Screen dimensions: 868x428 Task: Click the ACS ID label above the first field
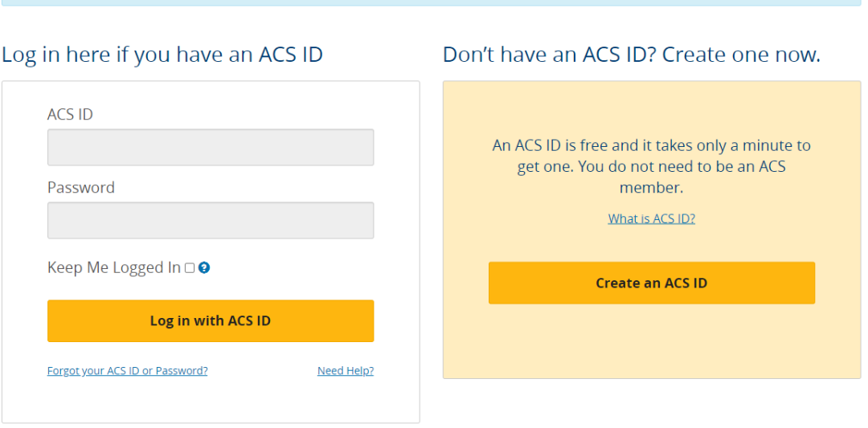(70, 115)
